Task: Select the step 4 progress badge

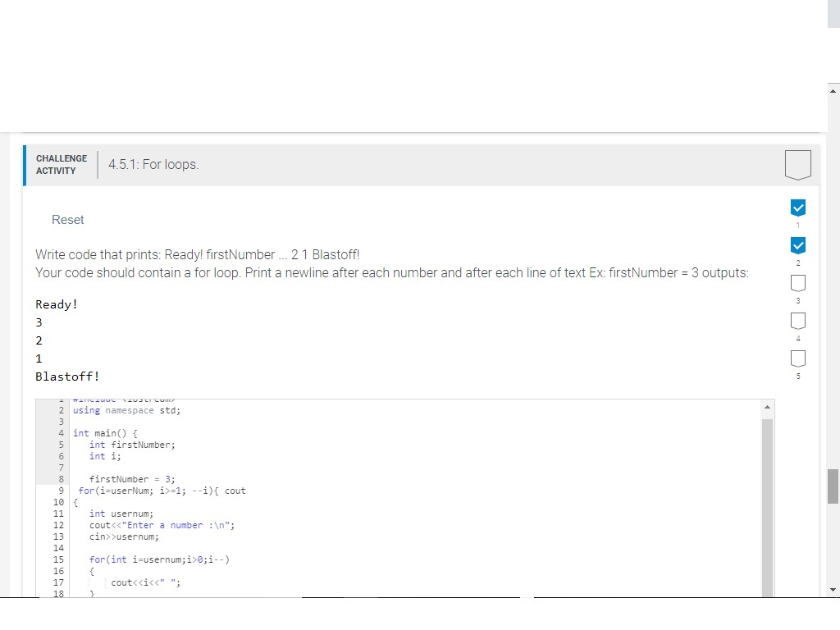Action: pos(797,321)
